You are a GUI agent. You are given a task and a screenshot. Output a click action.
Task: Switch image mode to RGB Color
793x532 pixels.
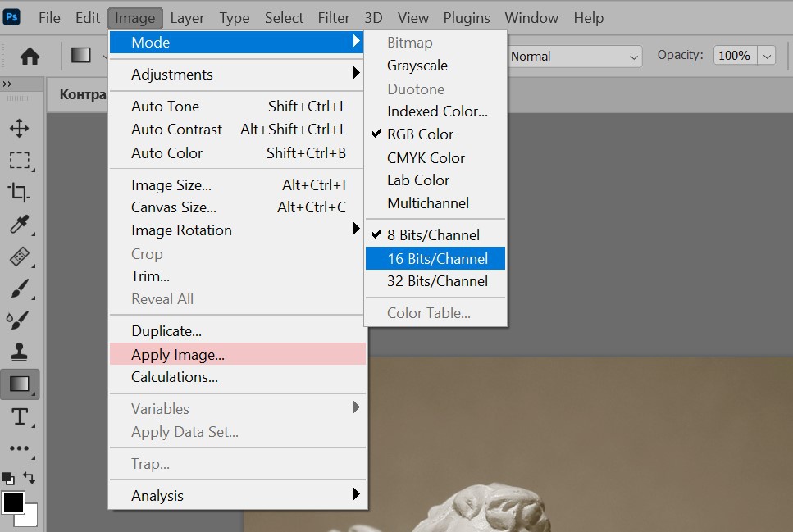420,134
